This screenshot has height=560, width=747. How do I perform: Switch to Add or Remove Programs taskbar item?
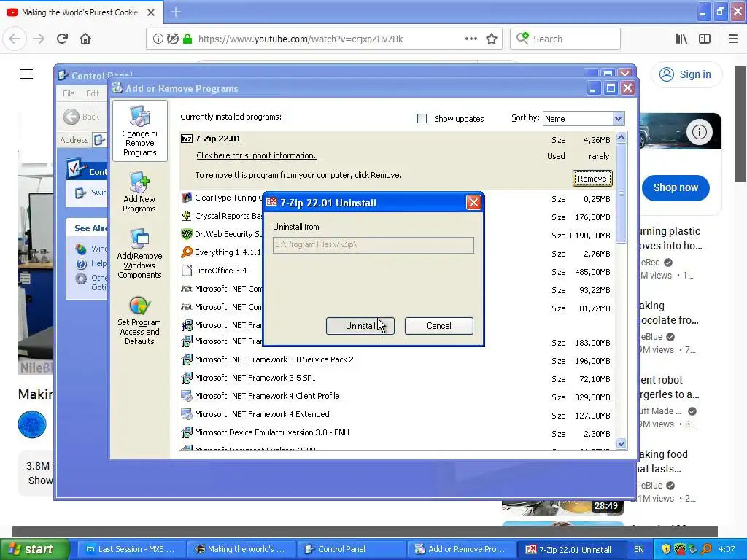pyautogui.click(x=462, y=549)
